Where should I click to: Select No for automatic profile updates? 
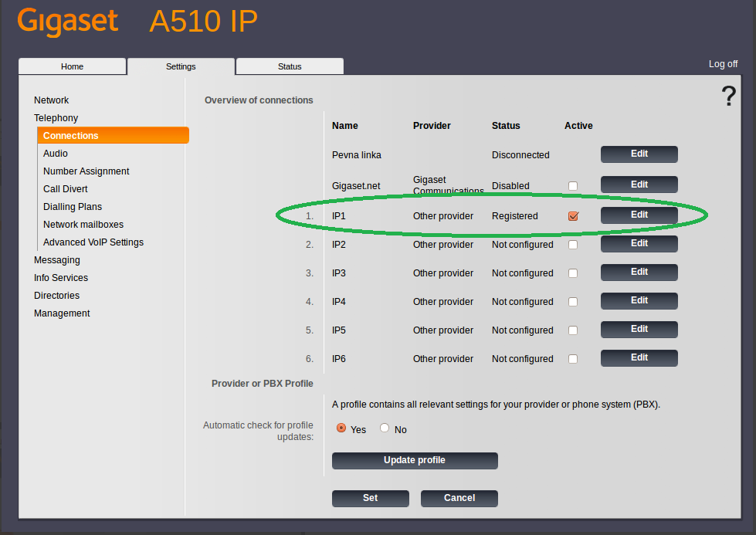click(x=385, y=428)
